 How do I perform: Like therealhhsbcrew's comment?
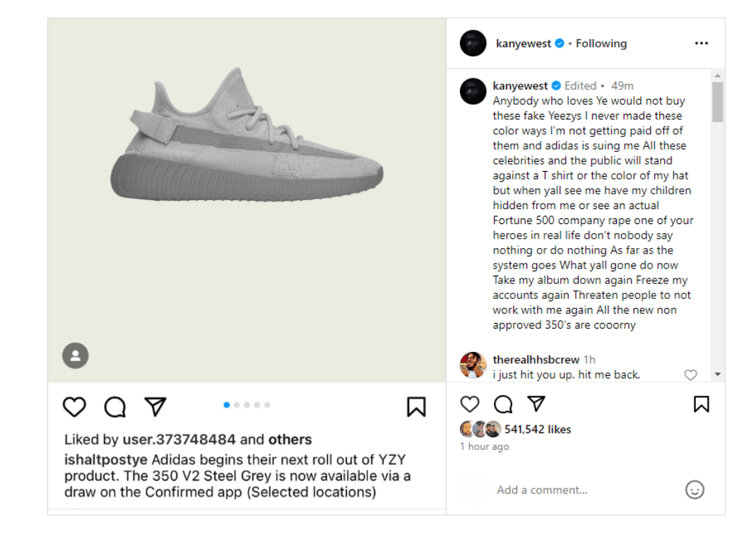[690, 375]
